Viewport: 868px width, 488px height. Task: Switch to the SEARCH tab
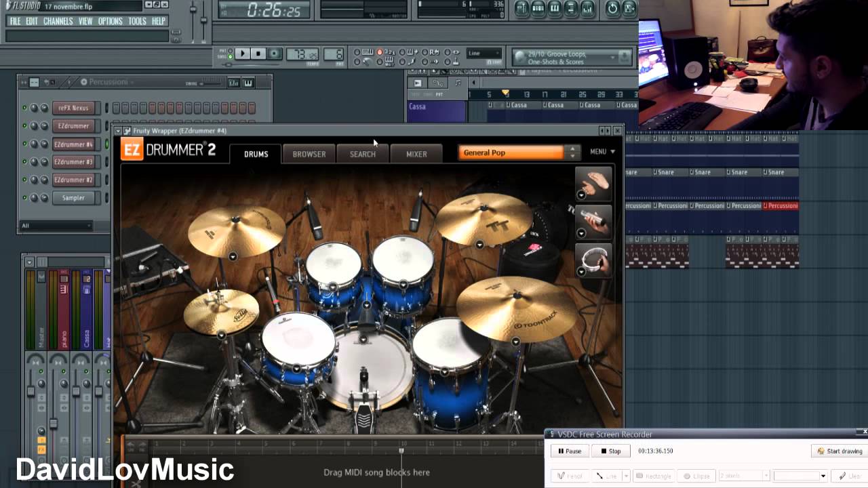click(363, 154)
